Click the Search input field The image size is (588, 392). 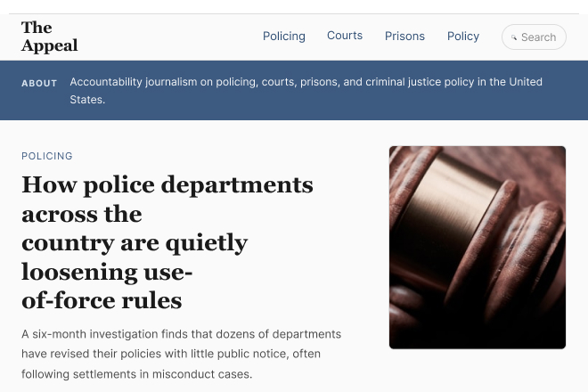pyautogui.click(x=534, y=37)
